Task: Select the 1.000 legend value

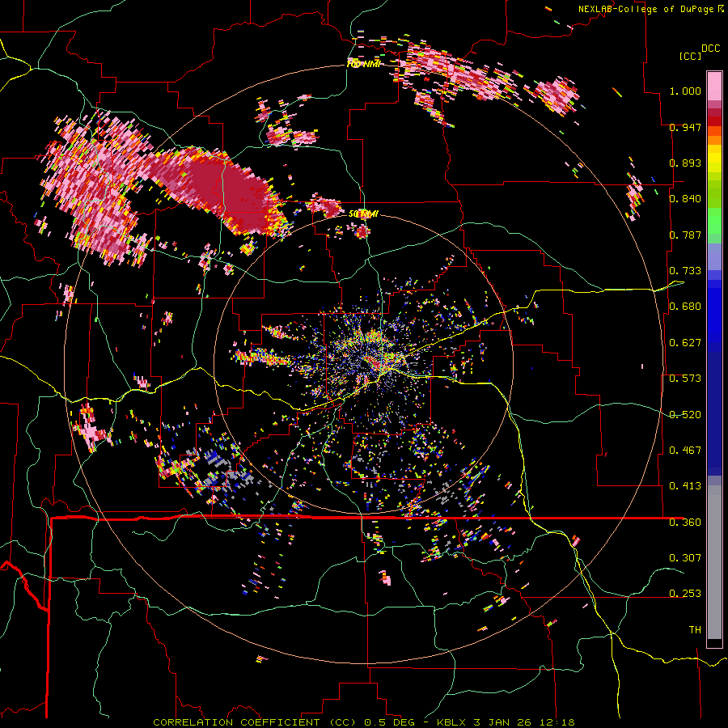Action: point(685,91)
